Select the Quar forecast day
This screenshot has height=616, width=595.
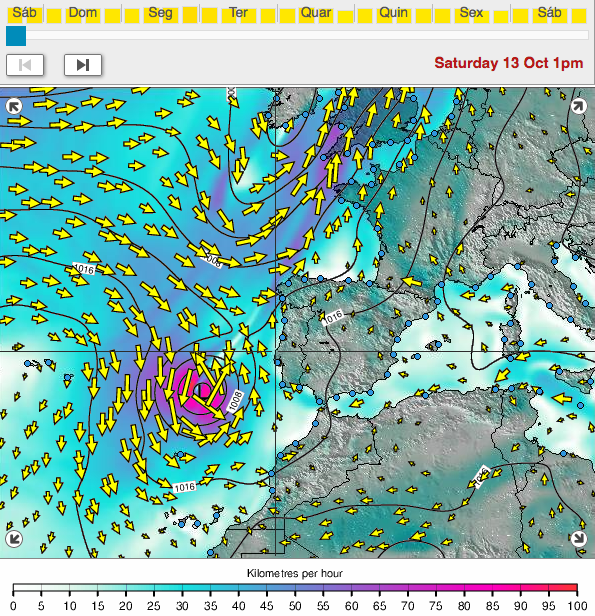point(316,13)
